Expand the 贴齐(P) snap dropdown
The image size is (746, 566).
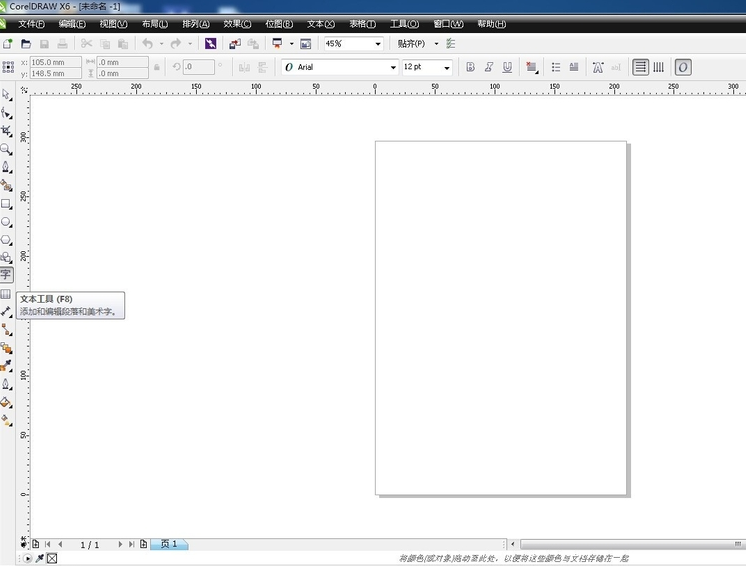[x=436, y=44]
